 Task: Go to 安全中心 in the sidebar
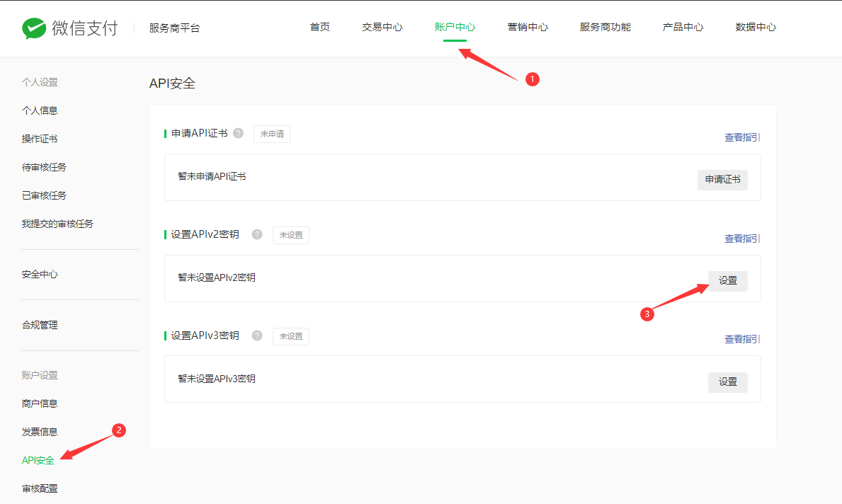[40, 275]
